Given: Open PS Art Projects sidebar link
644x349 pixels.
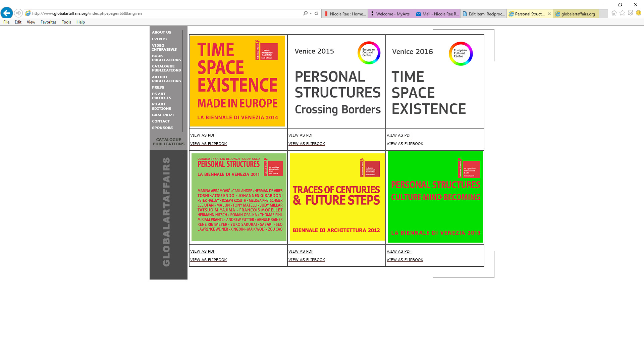Looking at the screenshot, I should tap(161, 96).
